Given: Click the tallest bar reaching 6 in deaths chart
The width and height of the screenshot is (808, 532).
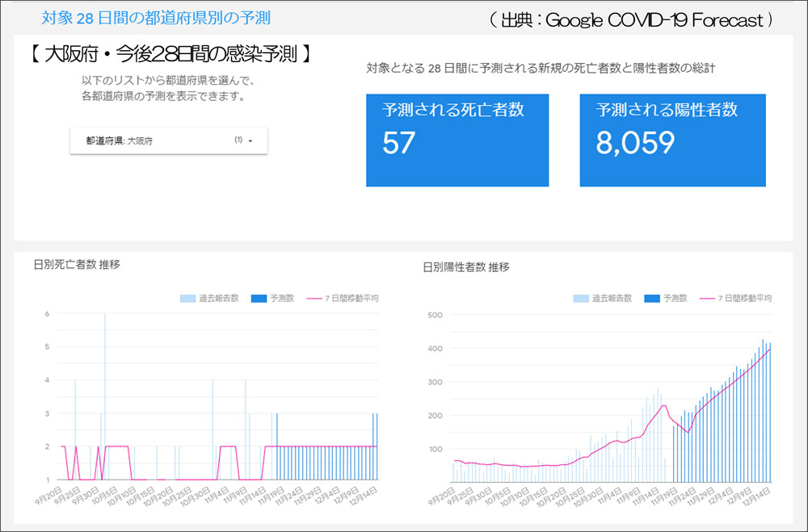Looking at the screenshot, I should pos(104,396).
